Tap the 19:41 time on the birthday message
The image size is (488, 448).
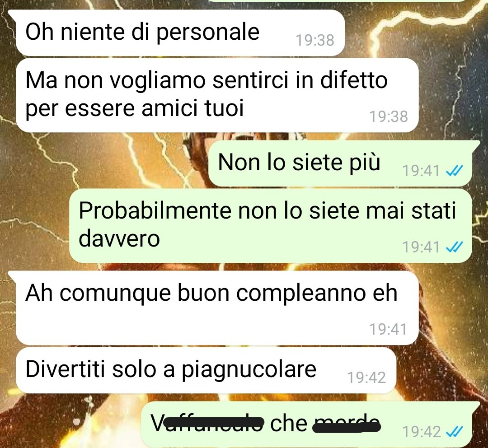tap(388, 329)
